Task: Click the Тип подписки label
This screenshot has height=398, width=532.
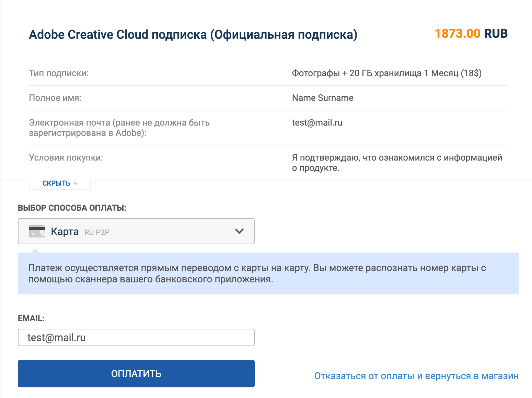Action: click(x=59, y=73)
